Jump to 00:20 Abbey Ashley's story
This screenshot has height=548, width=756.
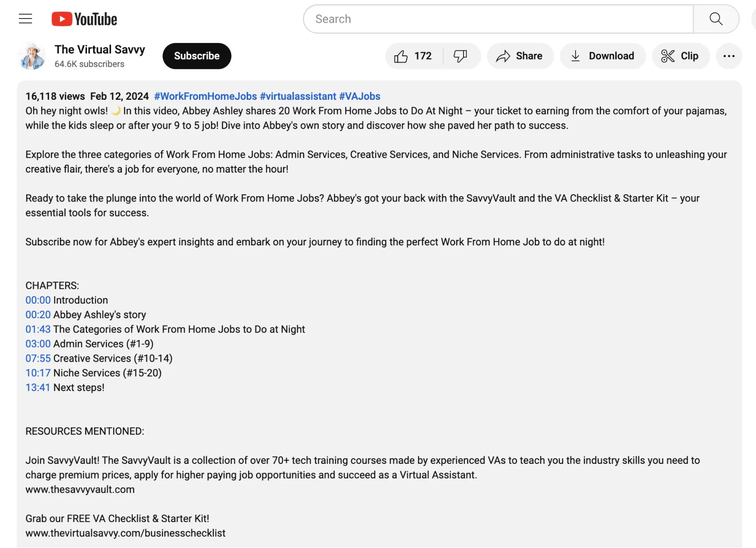coord(38,315)
